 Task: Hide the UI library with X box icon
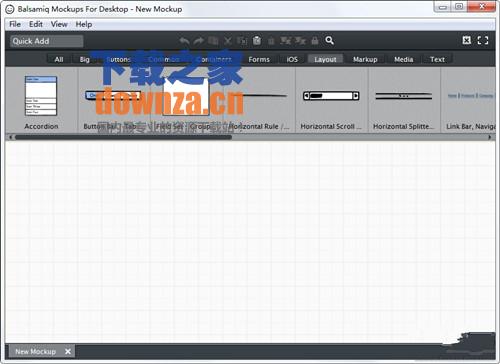pyautogui.click(x=467, y=40)
